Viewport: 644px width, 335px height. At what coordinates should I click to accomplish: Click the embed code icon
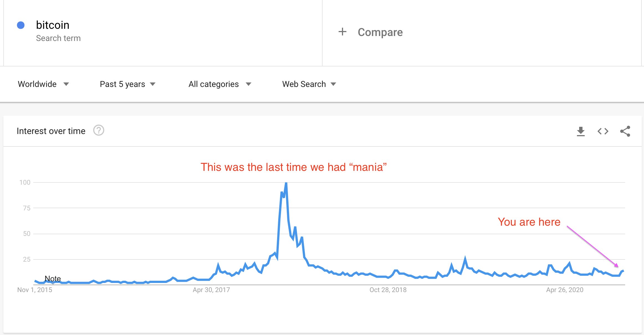[603, 131]
